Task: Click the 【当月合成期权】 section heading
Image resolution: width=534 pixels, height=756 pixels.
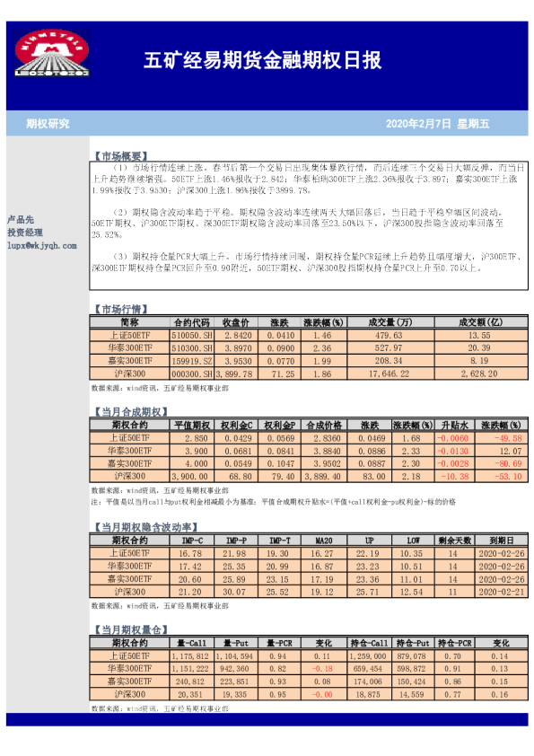Action: [130, 412]
